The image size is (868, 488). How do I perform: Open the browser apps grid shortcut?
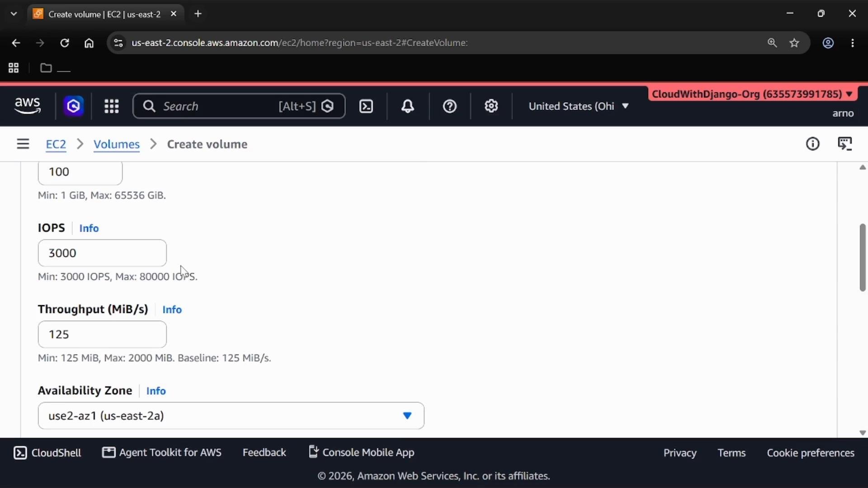click(14, 68)
